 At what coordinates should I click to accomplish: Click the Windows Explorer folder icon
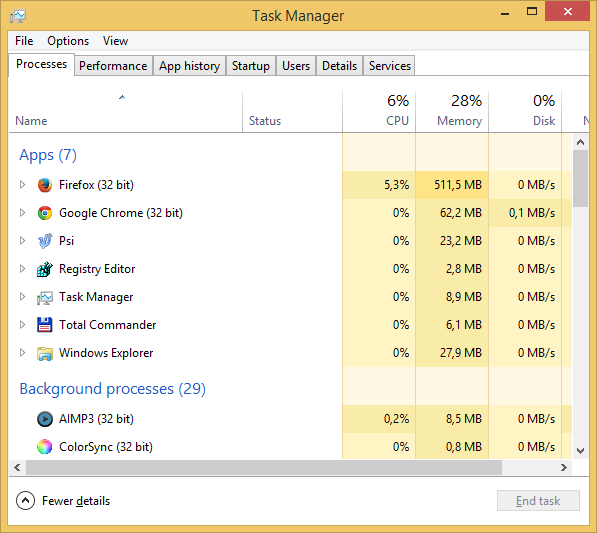[x=45, y=353]
